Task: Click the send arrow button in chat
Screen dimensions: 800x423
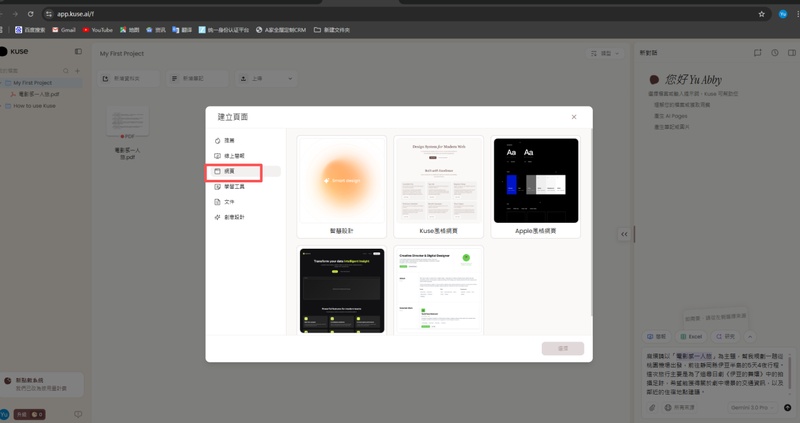Action: pos(787,408)
